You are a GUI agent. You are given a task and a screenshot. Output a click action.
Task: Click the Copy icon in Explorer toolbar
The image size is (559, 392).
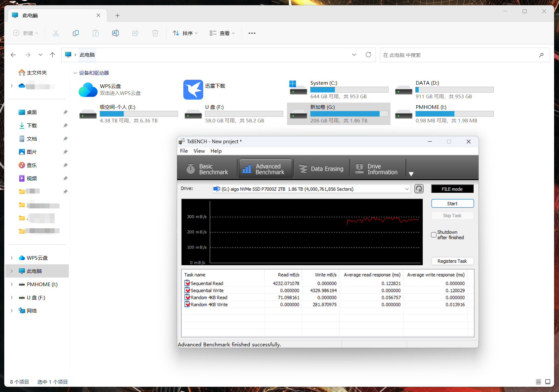[76, 33]
